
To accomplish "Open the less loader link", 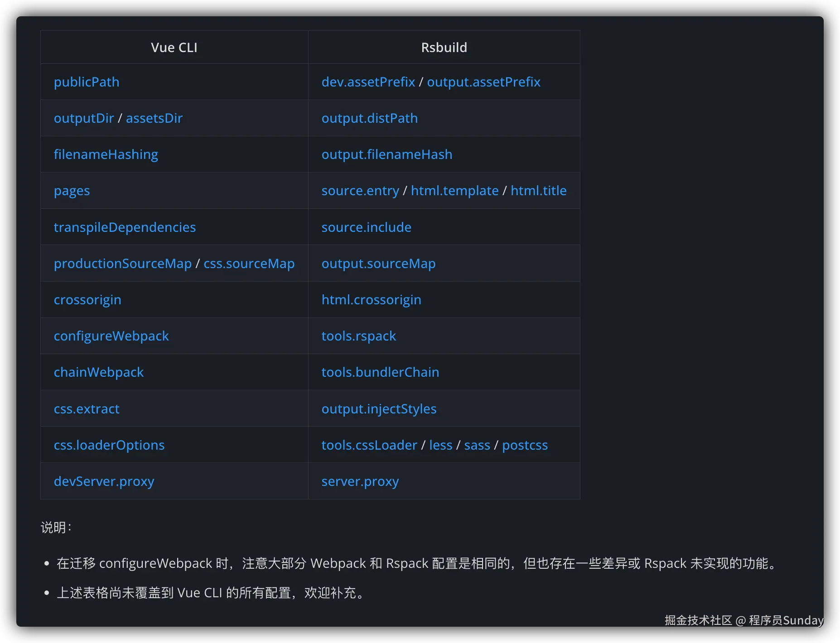I will 441,445.
